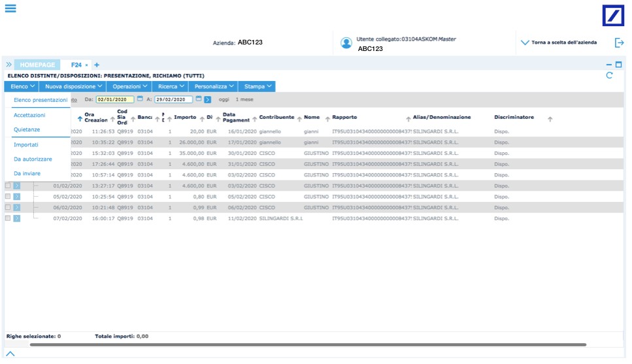
Task: Click the Deutsche Bank logo
Action: pos(613,16)
